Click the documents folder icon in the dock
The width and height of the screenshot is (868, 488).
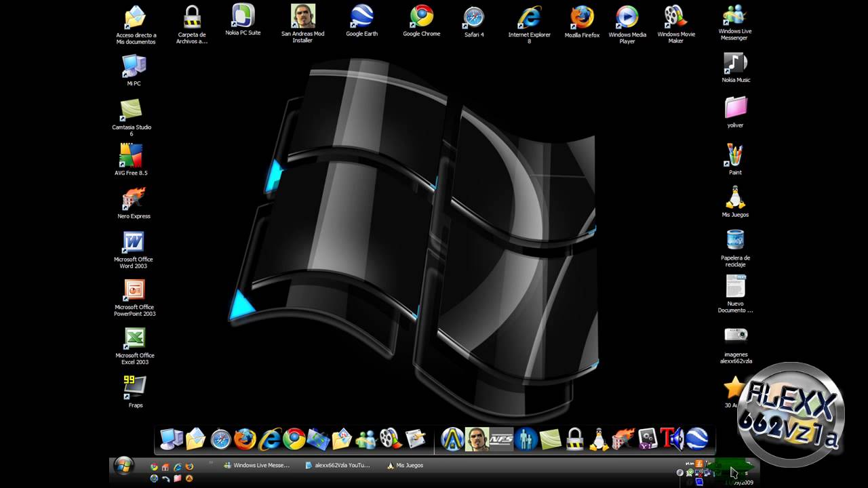pyautogui.click(x=196, y=439)
